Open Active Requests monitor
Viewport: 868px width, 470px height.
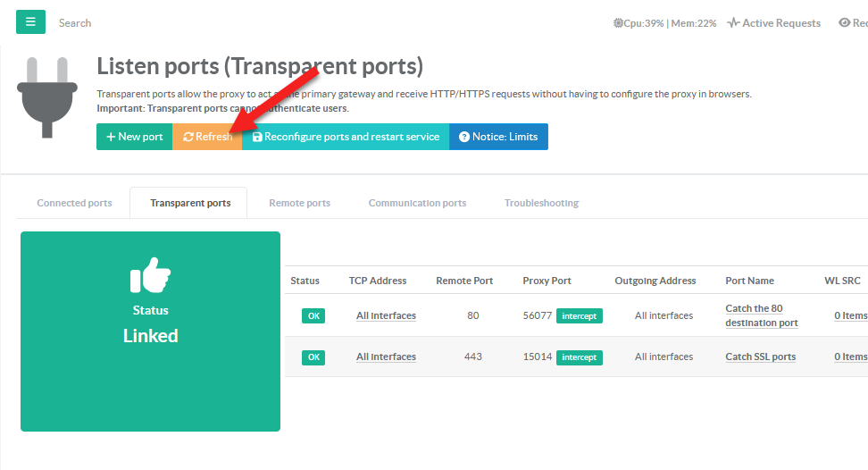click(x=773, y=23)
